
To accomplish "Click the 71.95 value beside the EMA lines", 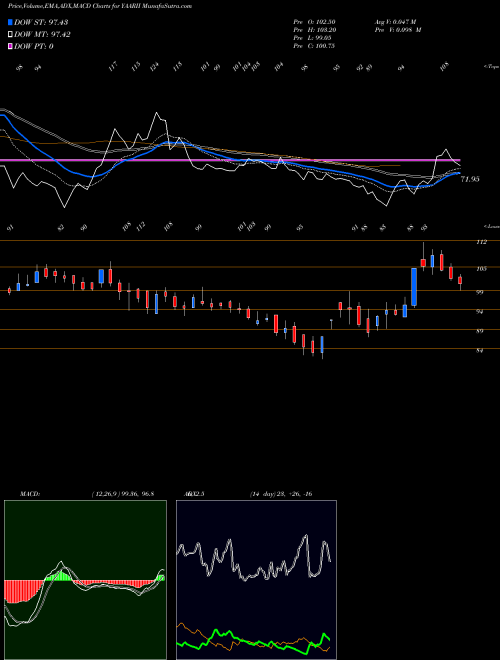I will 470,179.
